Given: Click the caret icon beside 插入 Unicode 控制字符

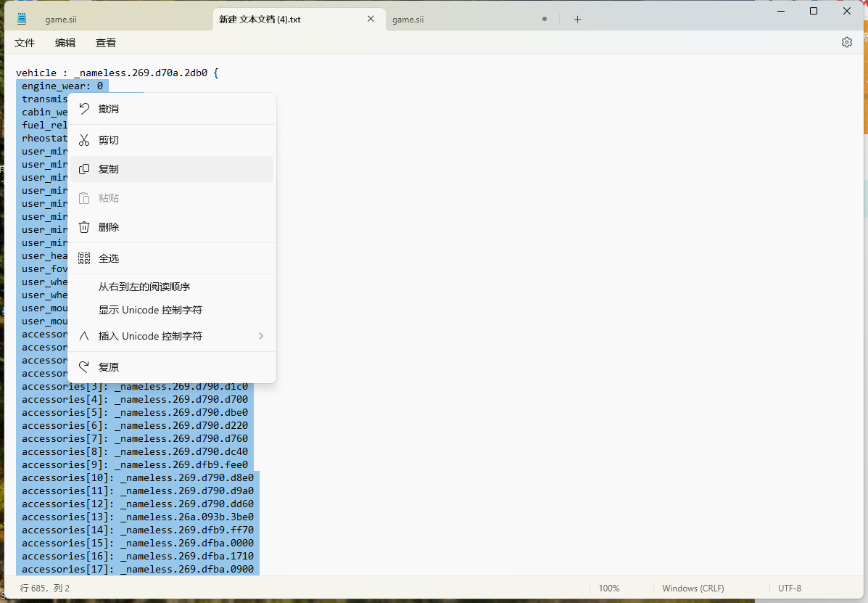Looking at the screenshot, I should point(84,336).
